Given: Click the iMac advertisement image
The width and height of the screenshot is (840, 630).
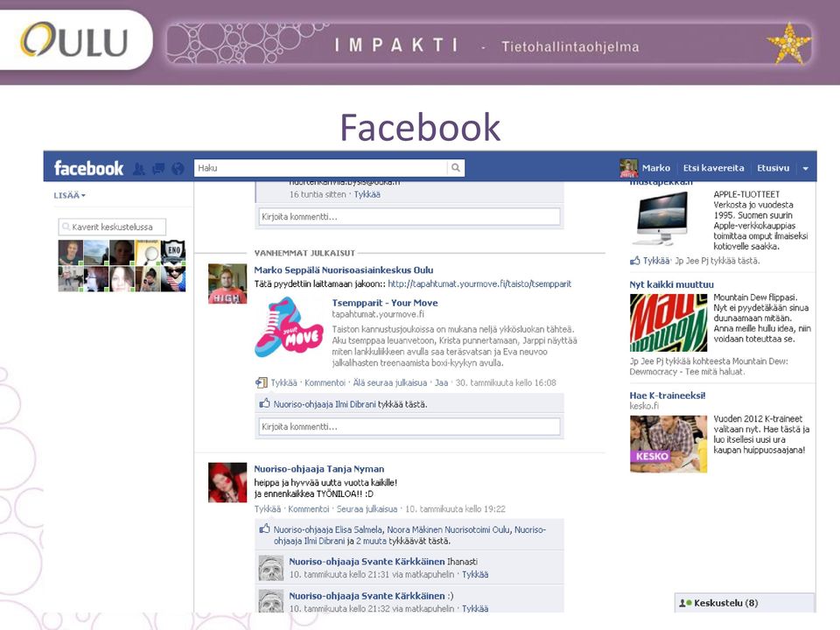Looking at the screenshot, I should click(x=662, y=219).
